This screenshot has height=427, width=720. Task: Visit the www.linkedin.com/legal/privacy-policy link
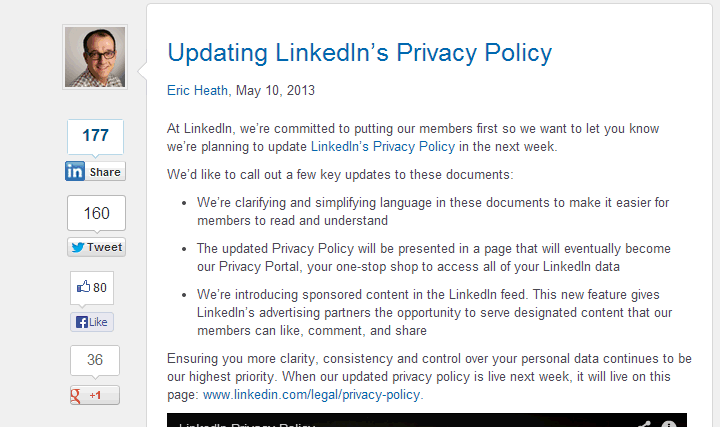[311, 394]
